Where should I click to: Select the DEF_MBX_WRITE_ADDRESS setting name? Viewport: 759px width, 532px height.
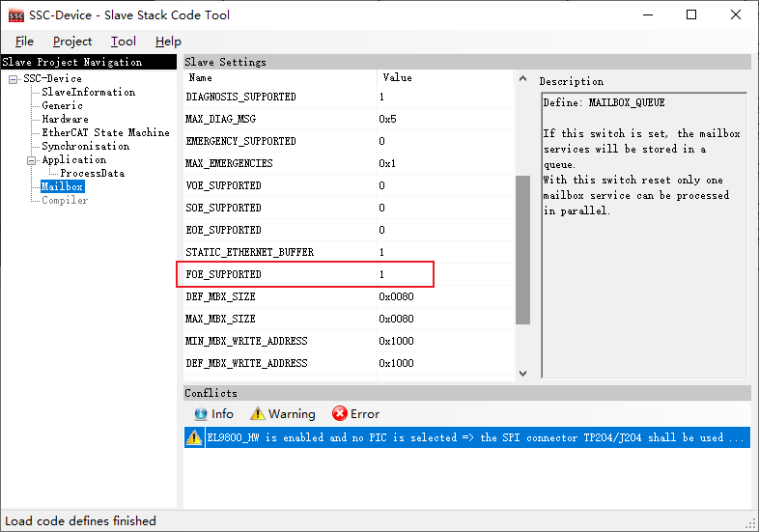coord(246,364)
